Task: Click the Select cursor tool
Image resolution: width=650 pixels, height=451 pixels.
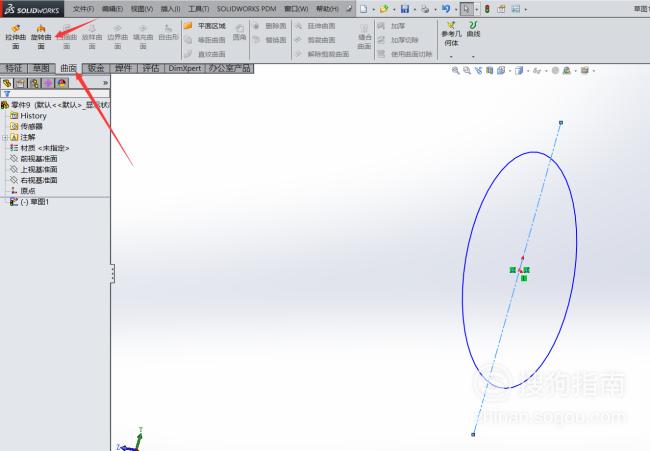Action: pyautogui.click(x=466, y=9)
